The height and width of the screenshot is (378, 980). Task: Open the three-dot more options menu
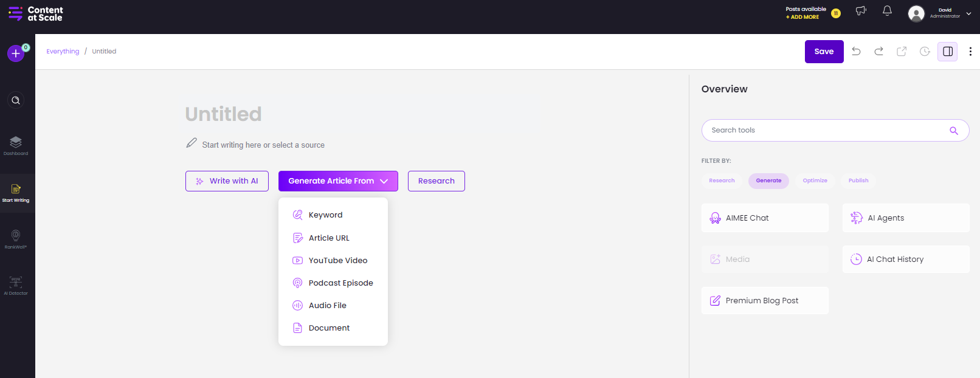click(x=970, y=52)
